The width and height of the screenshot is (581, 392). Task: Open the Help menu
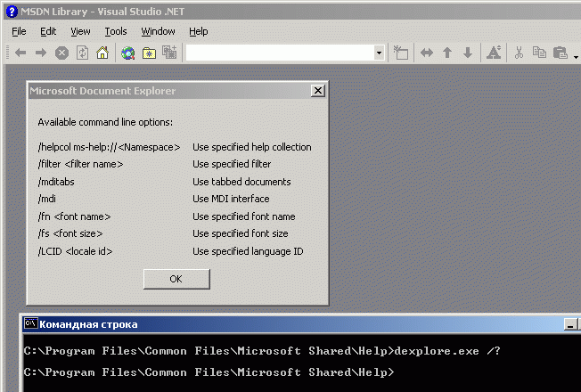point(198,31)
